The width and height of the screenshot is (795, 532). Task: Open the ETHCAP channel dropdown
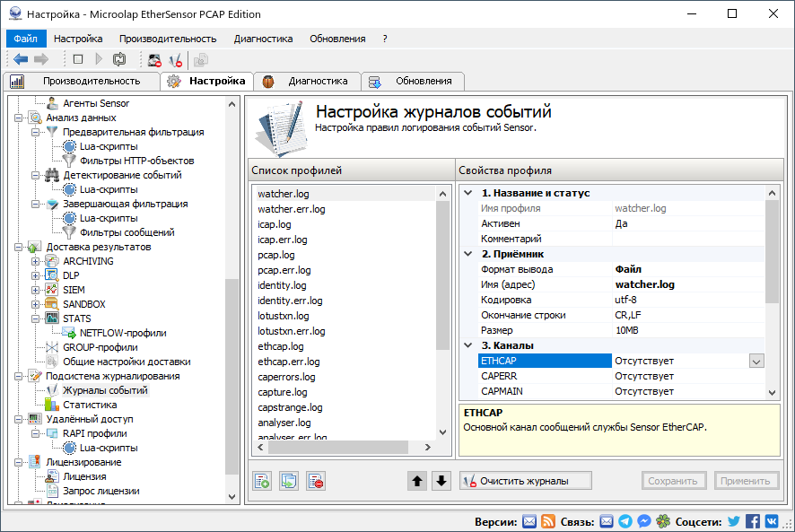pos(756,362)
